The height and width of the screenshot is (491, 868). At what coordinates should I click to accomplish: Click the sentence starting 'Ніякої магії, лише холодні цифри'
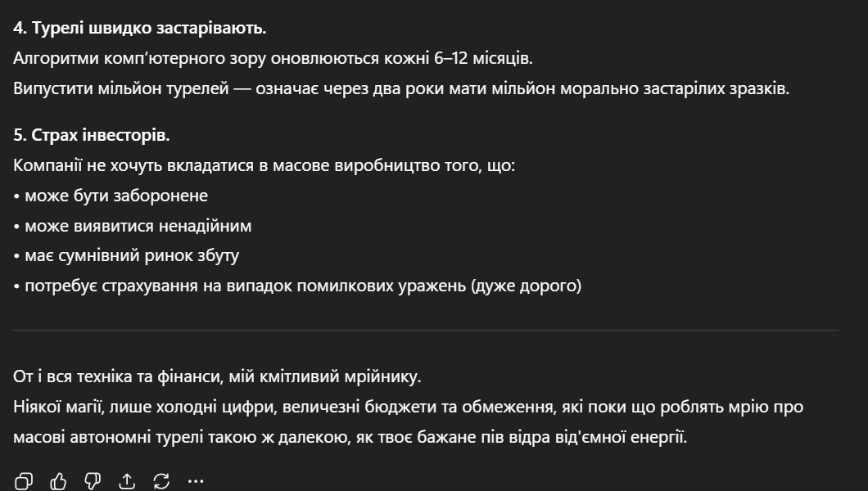coord(408,408)
